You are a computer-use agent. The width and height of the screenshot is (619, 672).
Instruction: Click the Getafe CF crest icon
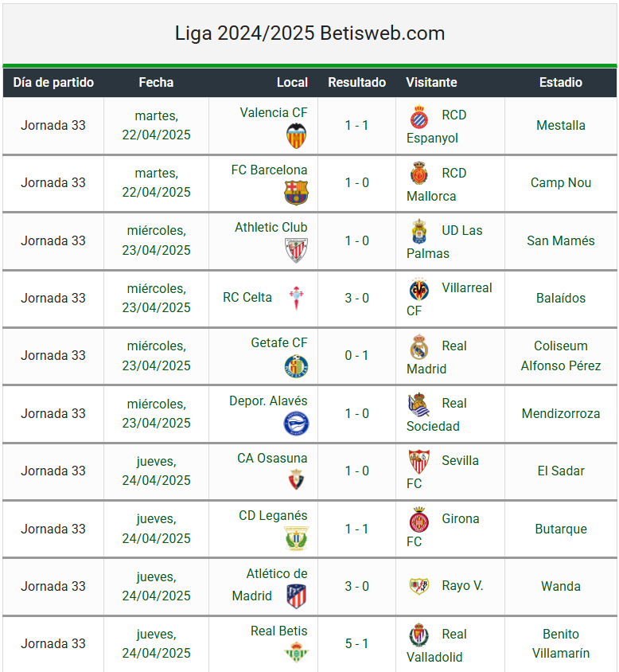[x=296, y=366]
